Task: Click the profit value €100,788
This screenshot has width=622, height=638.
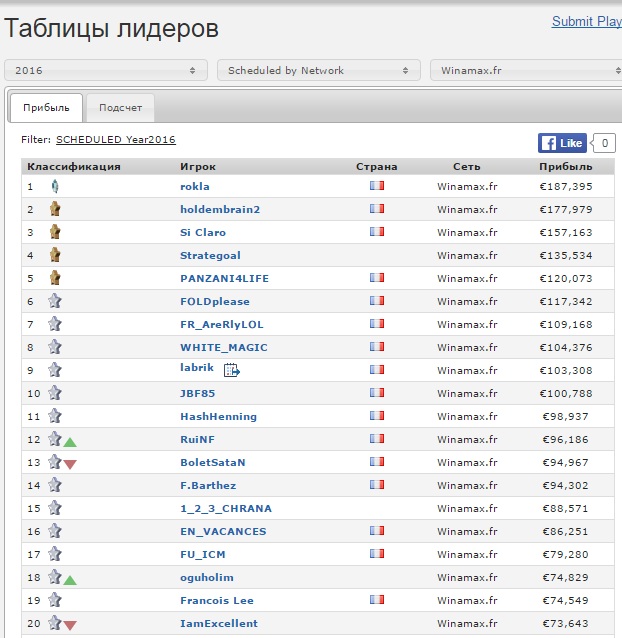Action: coord(565,393)
